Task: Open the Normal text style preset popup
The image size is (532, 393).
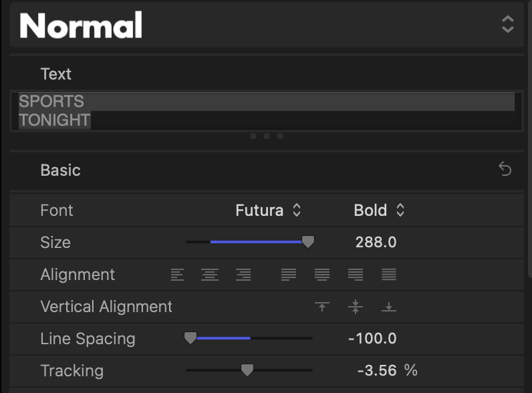Action: pyautogui.click(x=507, y=25)
